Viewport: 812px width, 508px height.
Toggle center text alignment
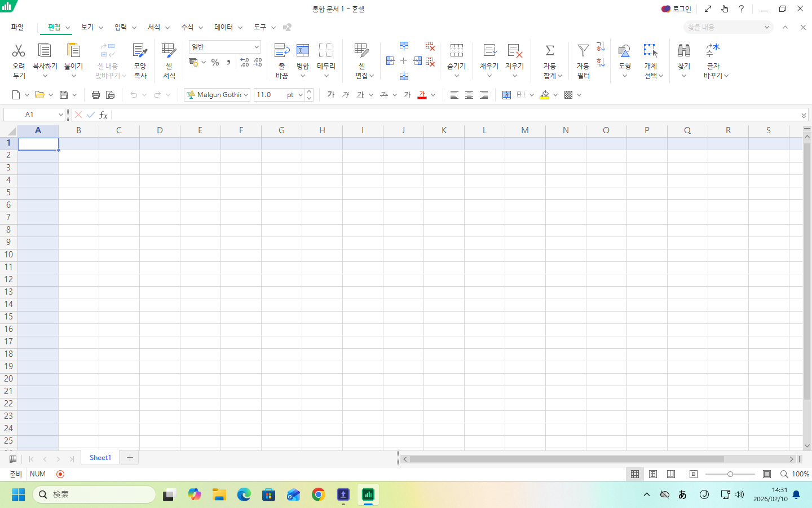(x=469, y=95)
